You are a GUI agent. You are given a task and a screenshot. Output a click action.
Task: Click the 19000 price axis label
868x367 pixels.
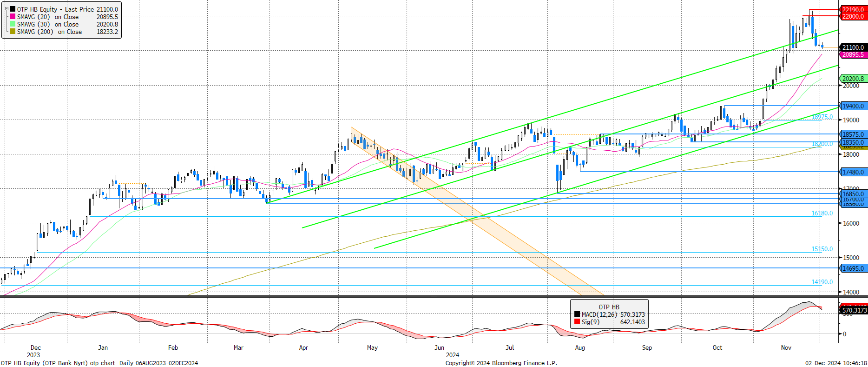coord(851,120)
